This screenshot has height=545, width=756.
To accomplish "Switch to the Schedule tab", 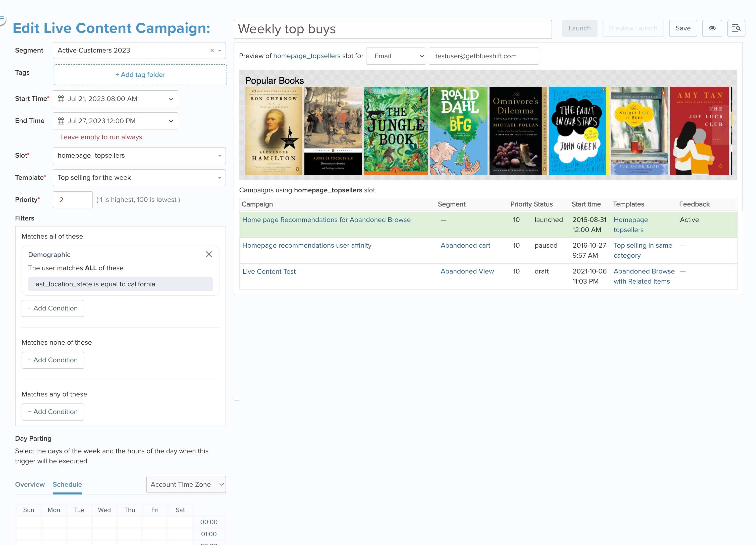I will [x=67, y=484].
